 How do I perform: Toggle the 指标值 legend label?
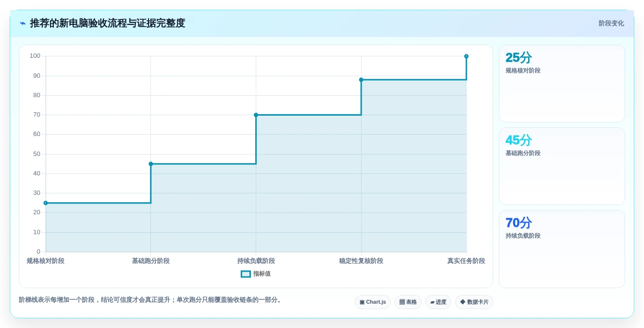[262, 274]
